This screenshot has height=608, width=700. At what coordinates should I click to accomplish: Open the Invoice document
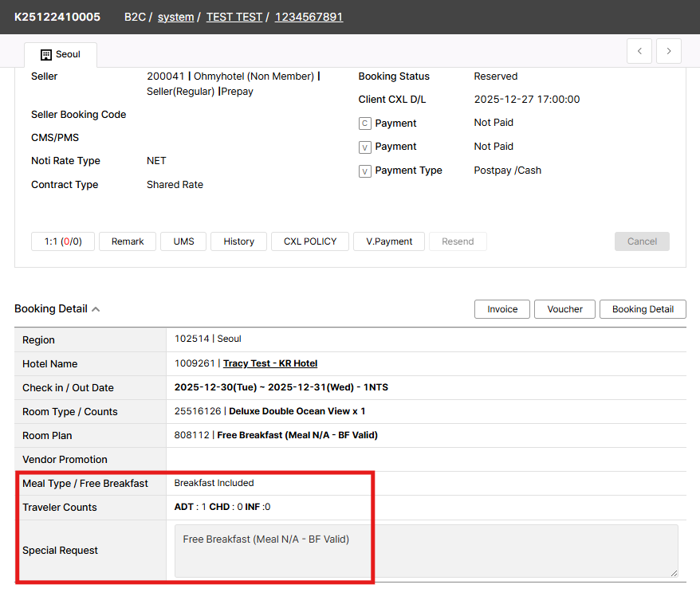point(502,309)
